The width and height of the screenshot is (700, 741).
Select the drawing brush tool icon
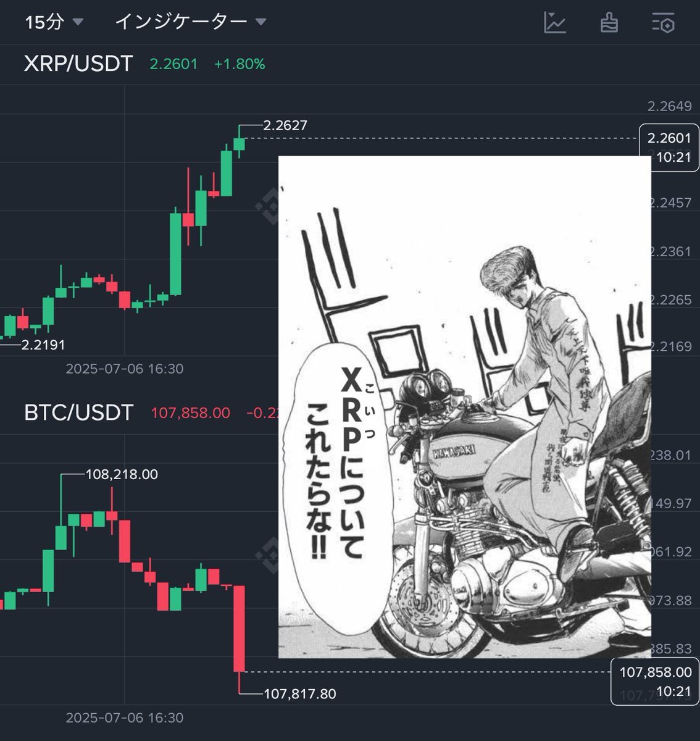pos(609,23)
